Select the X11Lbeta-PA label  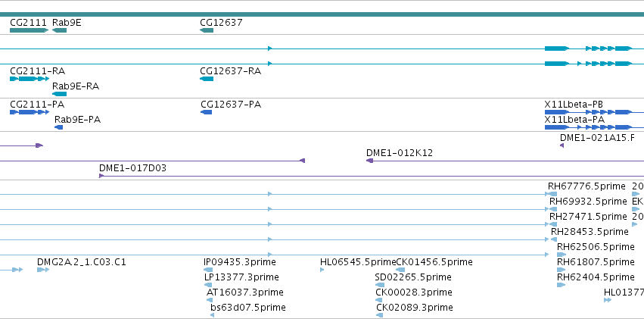click(574, 120)
